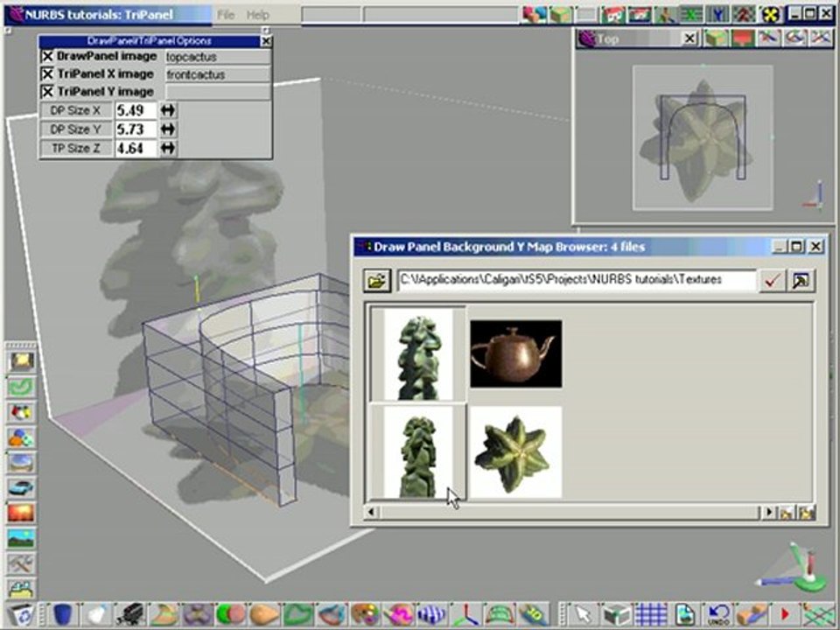Click the blue grid icon
The width and height of the screenshot is (840, 630).
point(651,614)
